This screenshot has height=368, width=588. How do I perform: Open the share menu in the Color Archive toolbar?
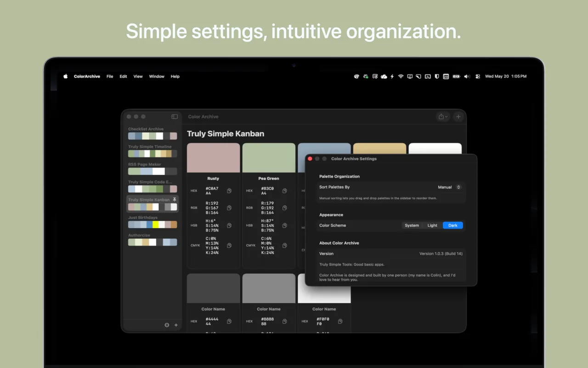coord(443,117)
